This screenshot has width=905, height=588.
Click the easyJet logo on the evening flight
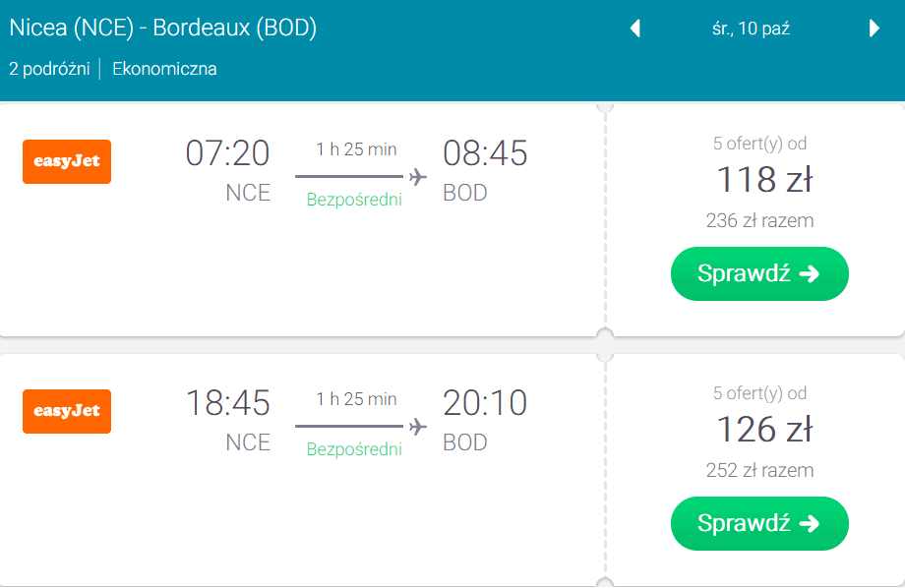coord(66,412)
